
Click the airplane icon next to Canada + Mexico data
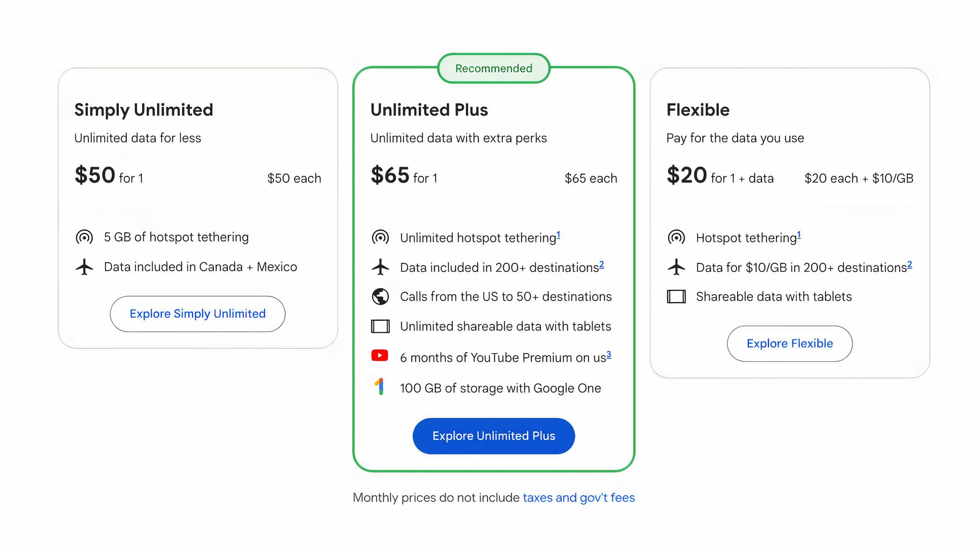click(84, 267)
